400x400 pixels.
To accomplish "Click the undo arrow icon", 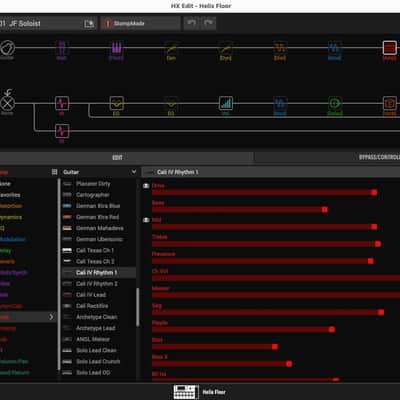I will [192, 23].
